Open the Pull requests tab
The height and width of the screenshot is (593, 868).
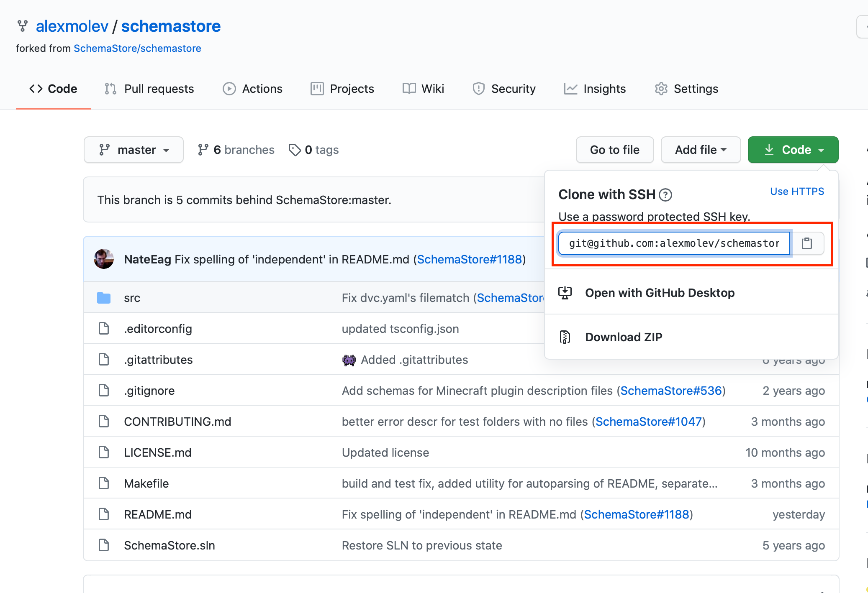(149, 89)
